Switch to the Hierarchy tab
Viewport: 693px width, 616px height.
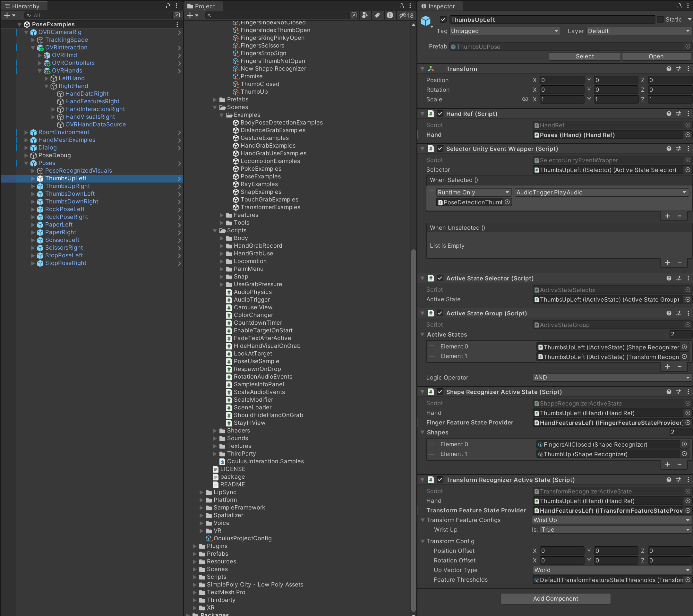[x=24, y=6]
